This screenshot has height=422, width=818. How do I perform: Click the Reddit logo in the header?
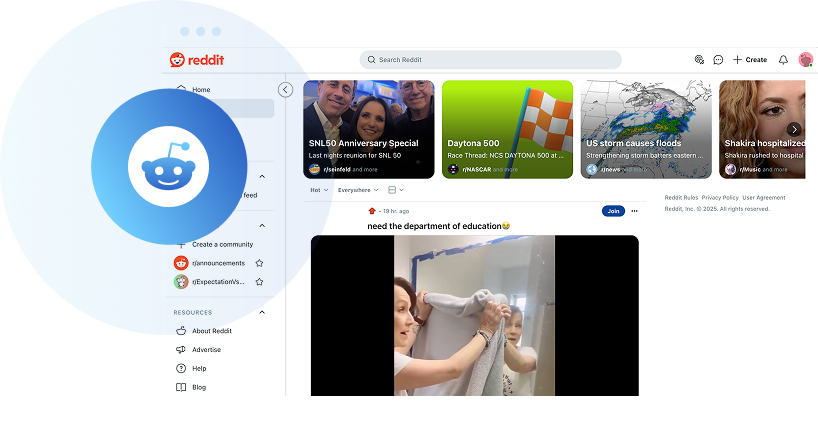(197, 59)
